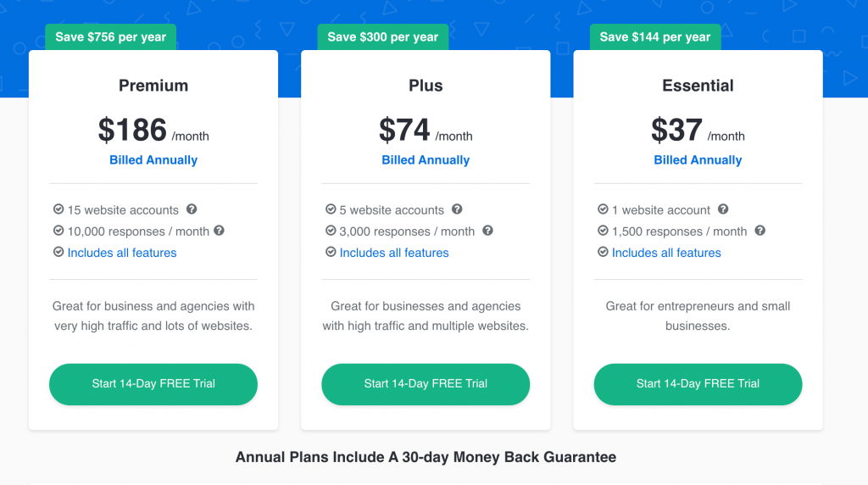Click checkmark icon next to 15 website accounts
This screenshot has width=868, height=485.
58,209
